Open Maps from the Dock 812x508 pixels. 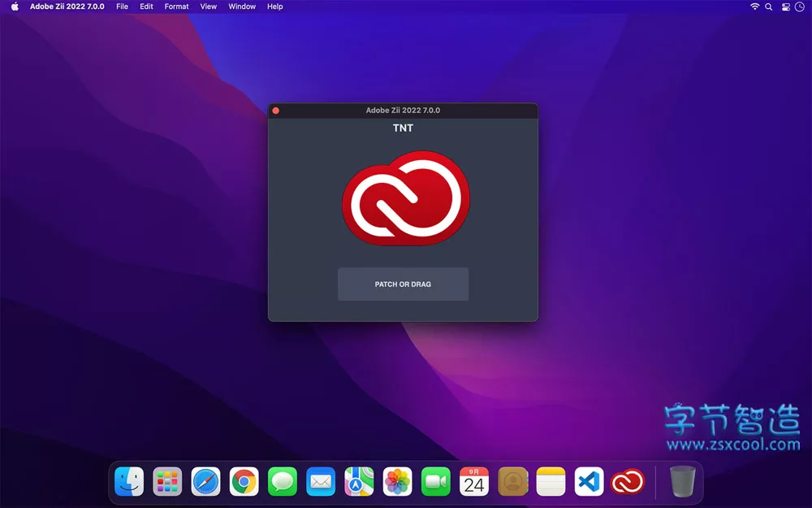[x=359, y=481]
